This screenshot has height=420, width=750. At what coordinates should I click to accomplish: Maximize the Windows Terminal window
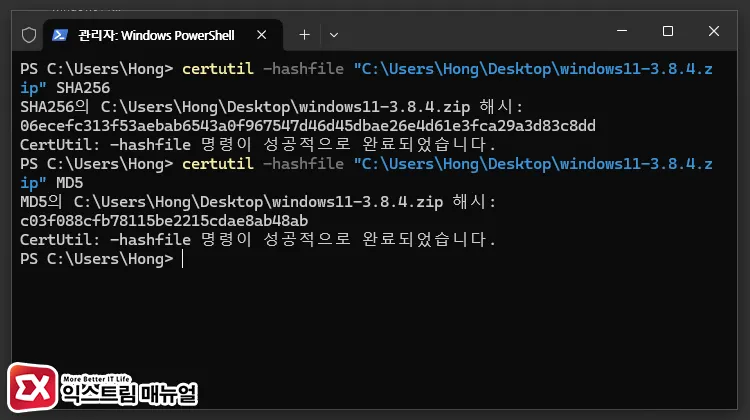tap(668, 31)
